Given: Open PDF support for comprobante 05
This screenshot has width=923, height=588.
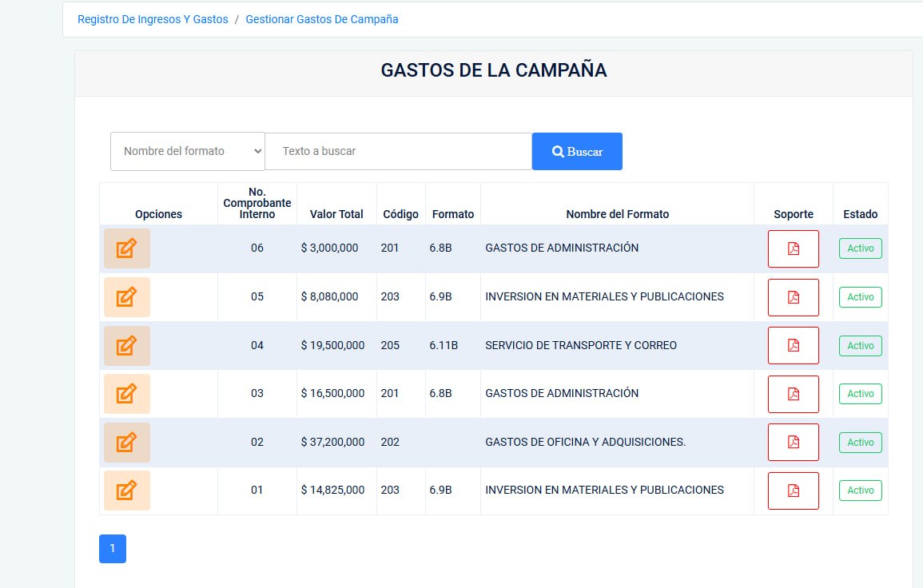Looking at the screenshot, I should pos(793,297).
